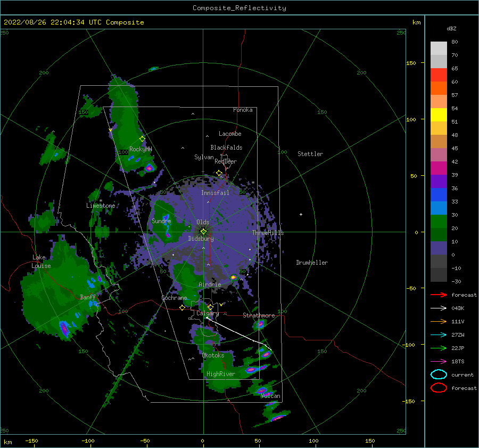Click the green 22JP arrow in legend
Image resolution: width=479 pixels, height=448 pixels.
[x=439, y=348]
